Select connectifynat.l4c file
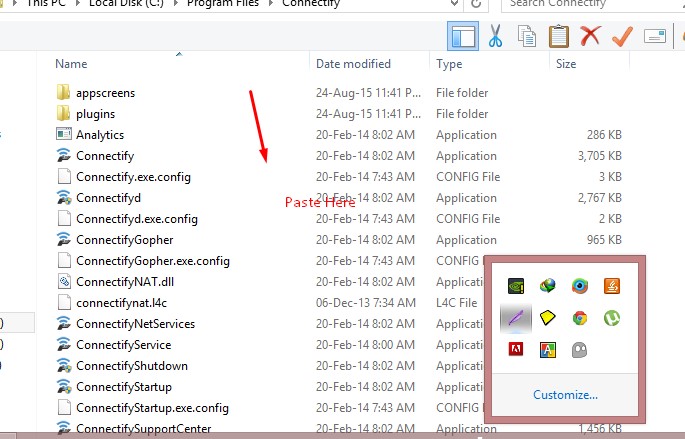Image resolution: width=685 pixels, height=439 pixels. 121,303
